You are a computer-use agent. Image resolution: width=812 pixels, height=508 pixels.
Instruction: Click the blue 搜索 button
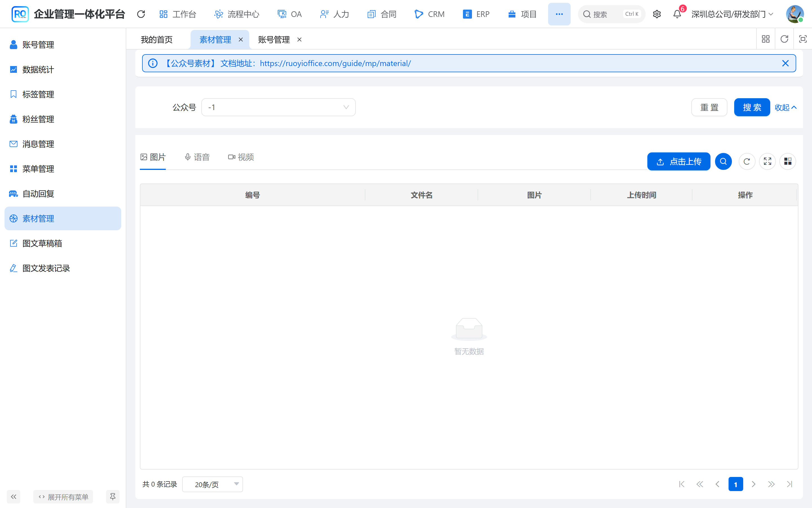[752, 108]
